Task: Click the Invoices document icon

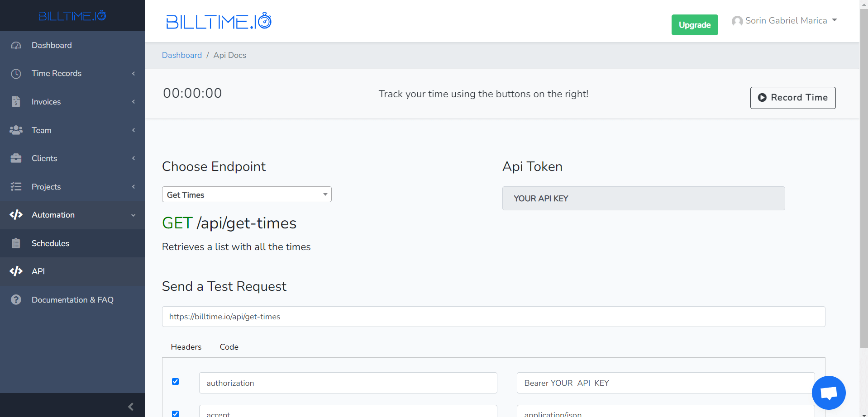Action: [x=16, y=102]
